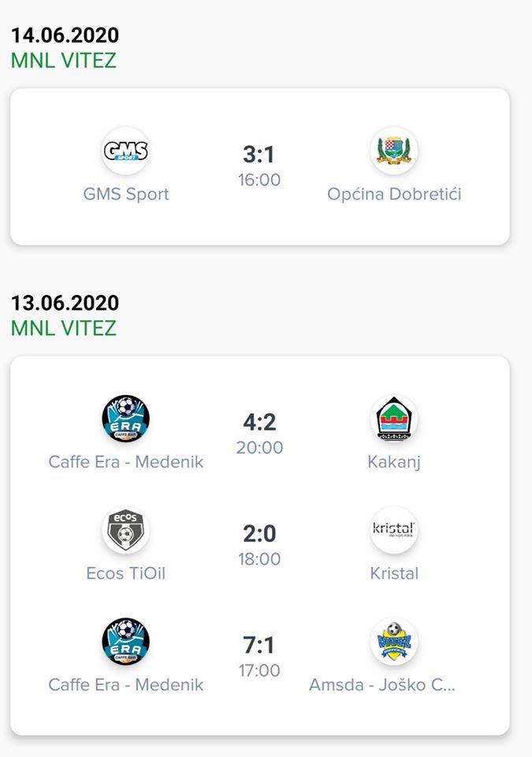Image resolution: width=532 pixels, height=757 pixels.
Task: View the 4:2 match score details
Action: point(259,422)
